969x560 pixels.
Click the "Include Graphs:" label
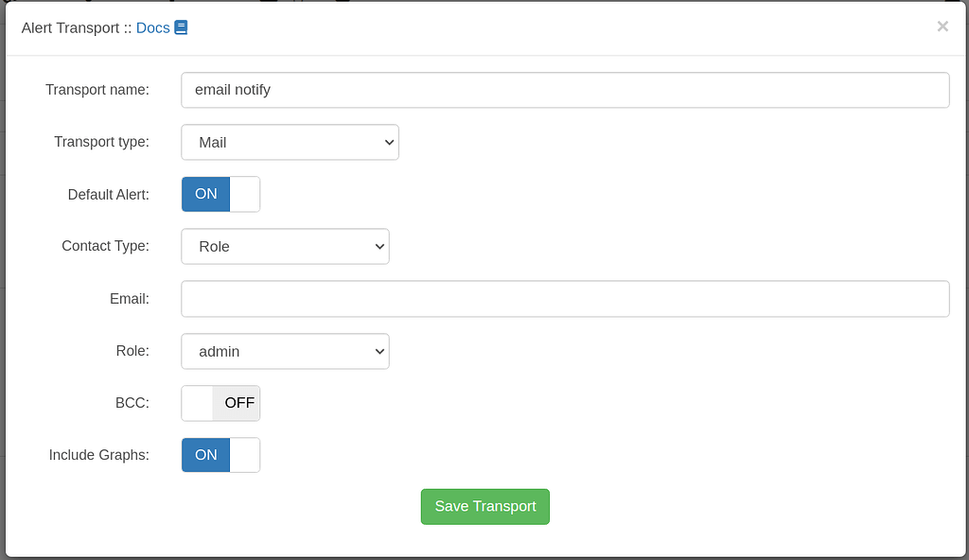pos(99,455)
